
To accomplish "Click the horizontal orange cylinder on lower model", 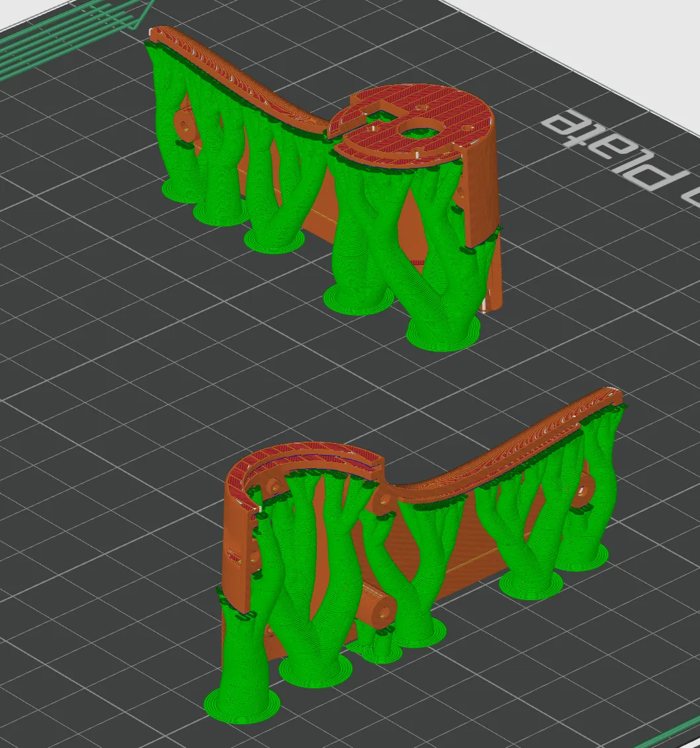I will 378,605.
